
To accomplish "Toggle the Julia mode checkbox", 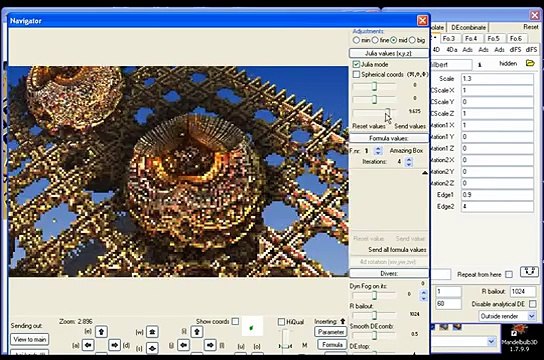I will point(356,65).
